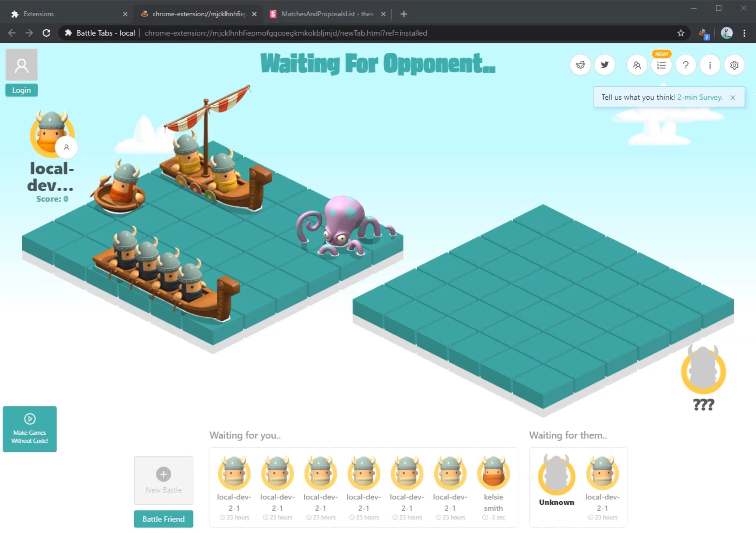756x533 pixels.
Task: Bookmark page with the star icon
Action: 681,33
